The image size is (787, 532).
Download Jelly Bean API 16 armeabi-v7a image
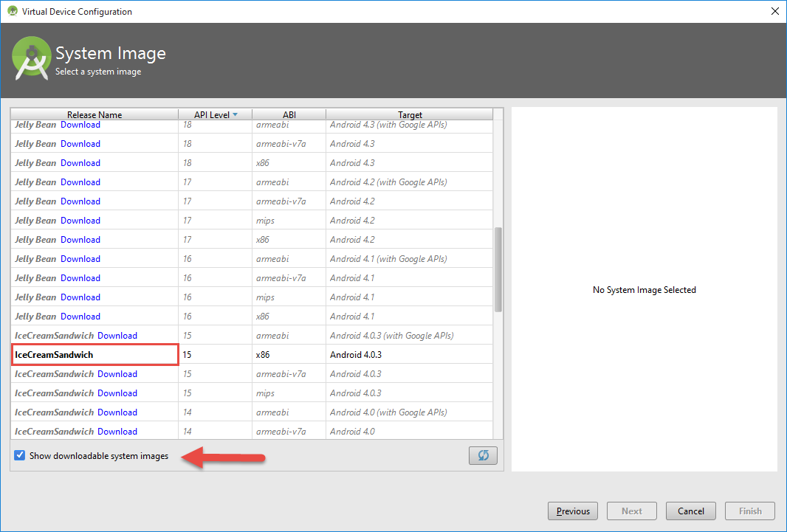click(80, 277)
